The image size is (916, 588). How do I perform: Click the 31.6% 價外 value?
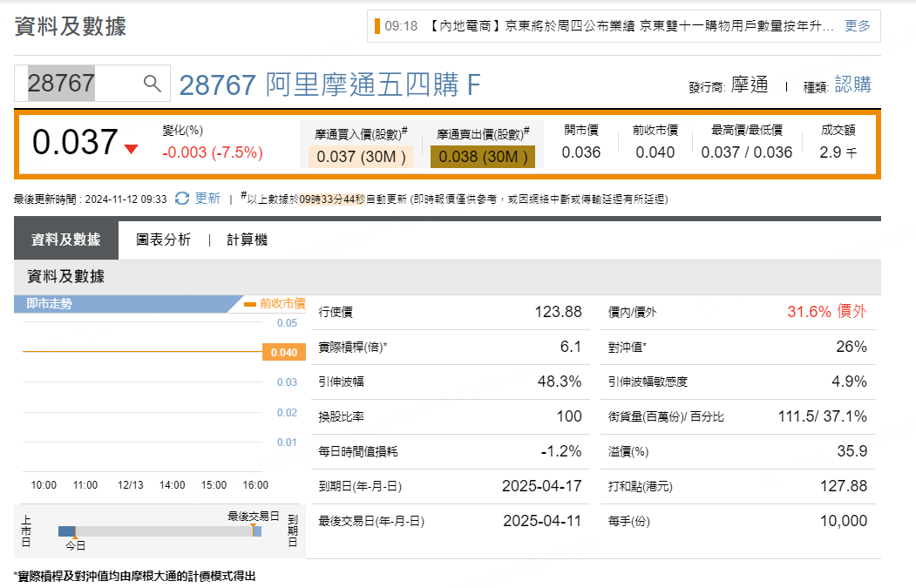826,312
